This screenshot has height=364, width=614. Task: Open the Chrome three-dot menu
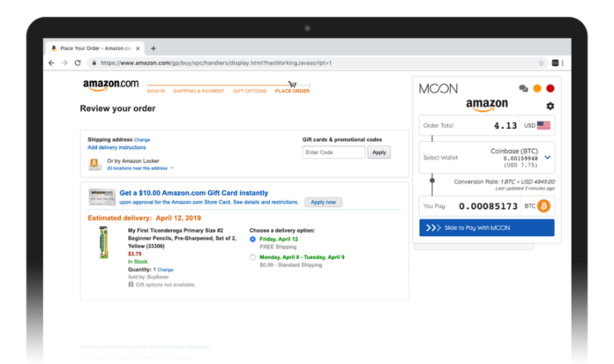(x=563, y=63)
